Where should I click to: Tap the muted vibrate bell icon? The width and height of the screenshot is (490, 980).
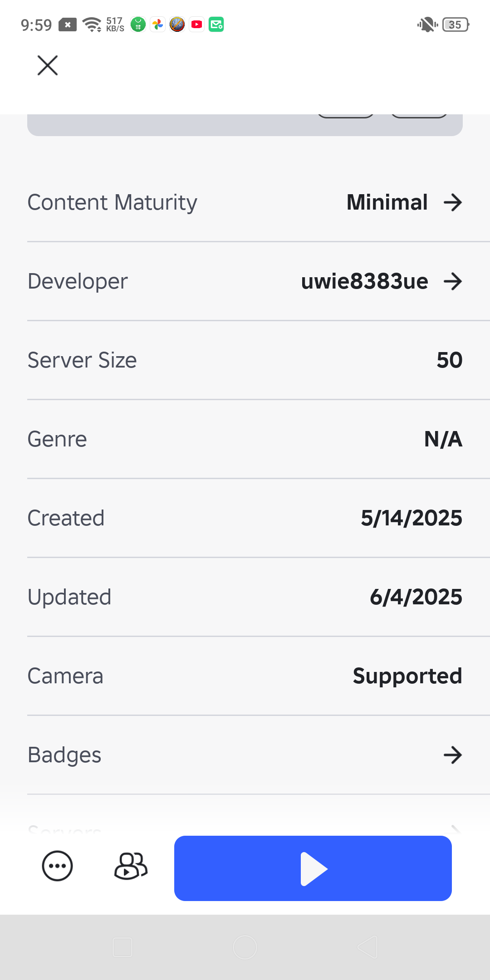click(427, 24)
